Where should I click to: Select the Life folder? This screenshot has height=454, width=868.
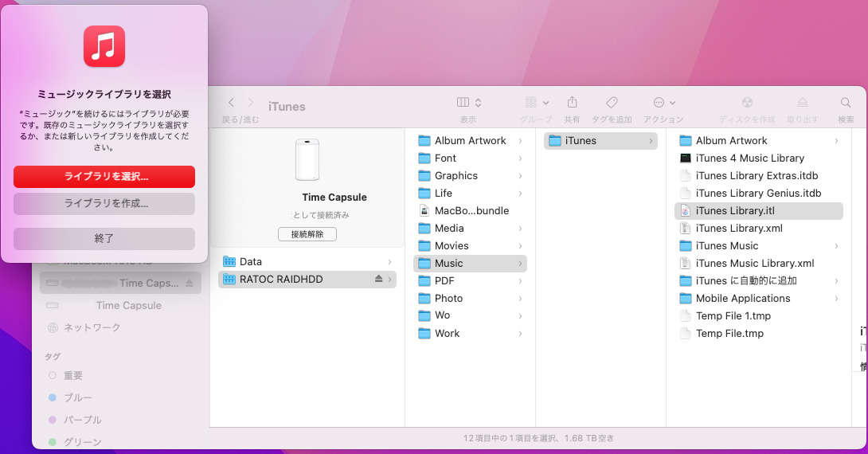pyautogui.click(x=470, y=194)
